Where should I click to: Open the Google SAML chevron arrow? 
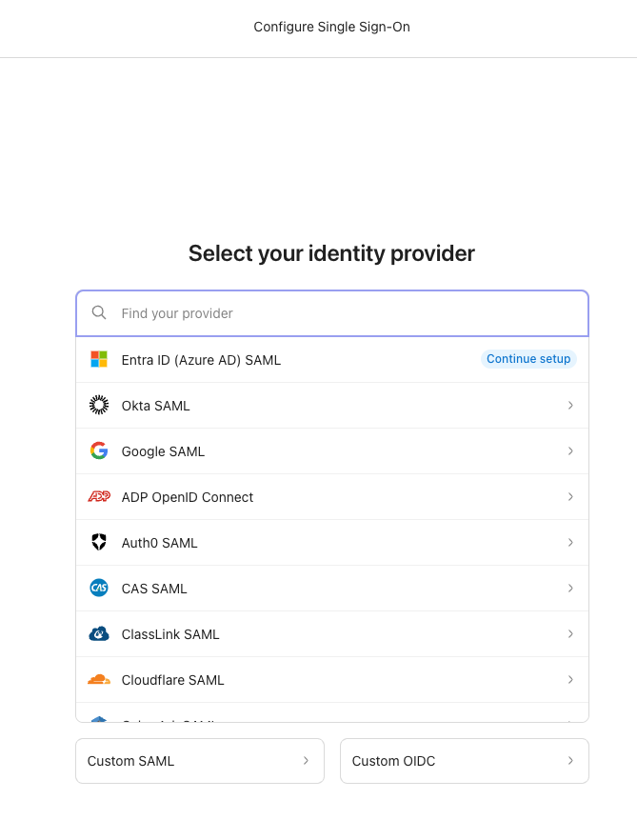570,450
